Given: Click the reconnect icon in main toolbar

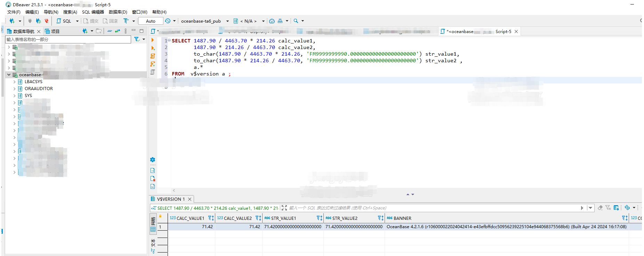Looking at the screenshot, I should [x=38, y=21].
